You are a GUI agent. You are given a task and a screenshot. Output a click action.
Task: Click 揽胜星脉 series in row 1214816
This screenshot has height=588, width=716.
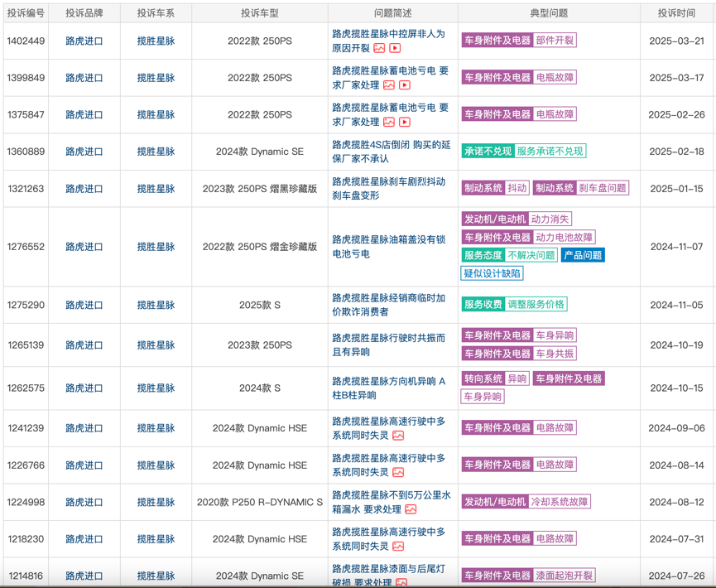pos(156,576)
